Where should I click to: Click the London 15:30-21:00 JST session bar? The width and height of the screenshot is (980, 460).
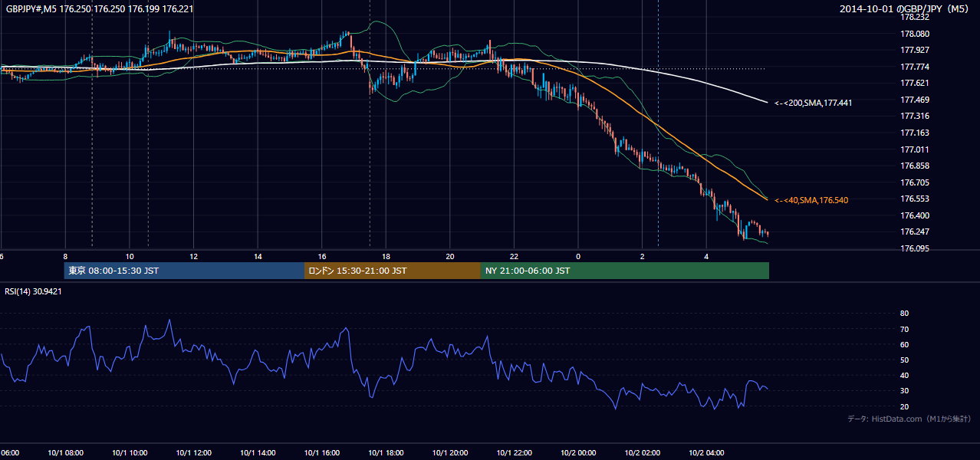(x=393, y=271)
